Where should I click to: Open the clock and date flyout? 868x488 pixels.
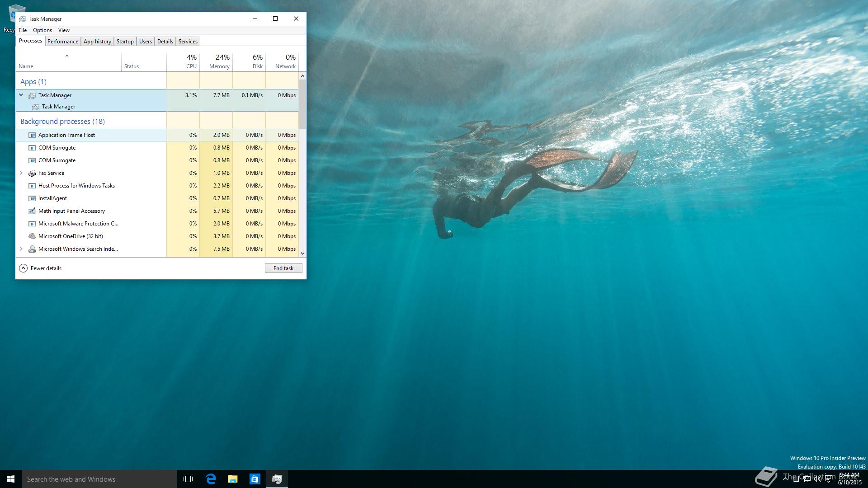[x=849, y=479]
